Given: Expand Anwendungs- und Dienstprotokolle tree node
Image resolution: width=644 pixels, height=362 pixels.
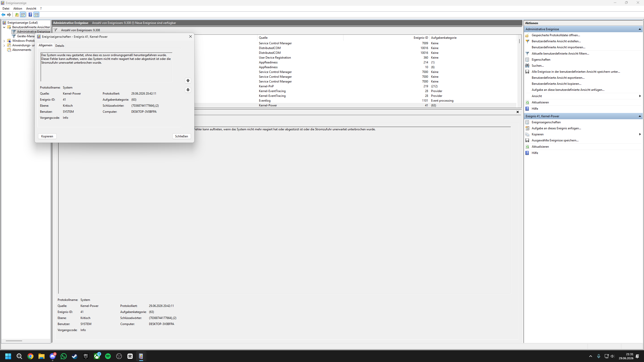Looking at the screenshot, I should (4, 45).
